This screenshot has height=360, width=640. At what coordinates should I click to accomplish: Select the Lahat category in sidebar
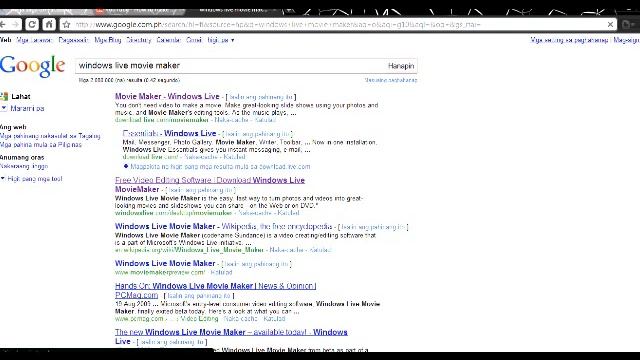21,97
